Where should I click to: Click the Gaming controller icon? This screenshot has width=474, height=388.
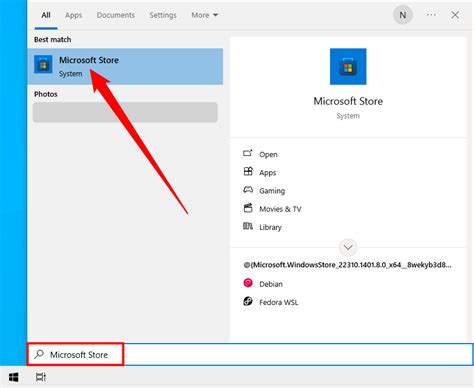[x=248, y=190]
